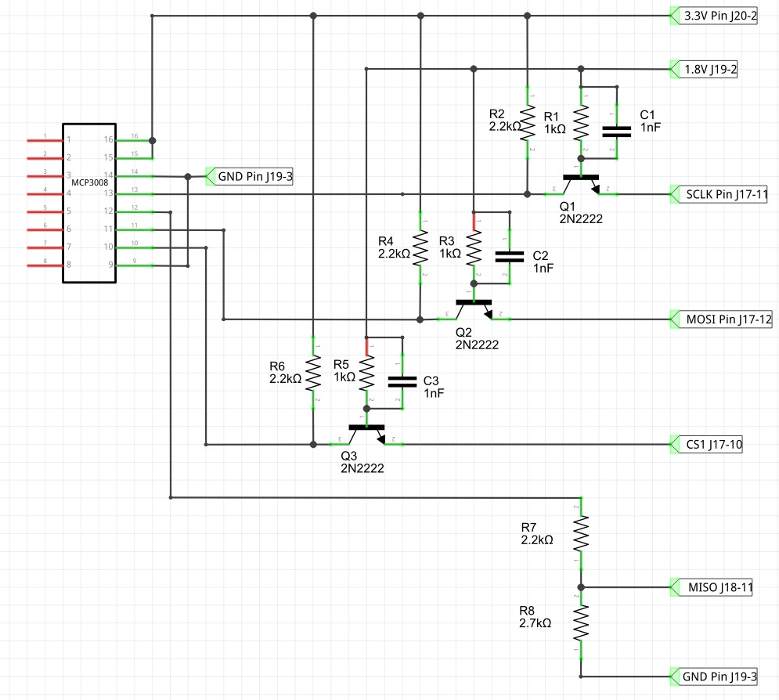
Task: Click the text 'Q3 2N2222'
Action: point(362,462)
